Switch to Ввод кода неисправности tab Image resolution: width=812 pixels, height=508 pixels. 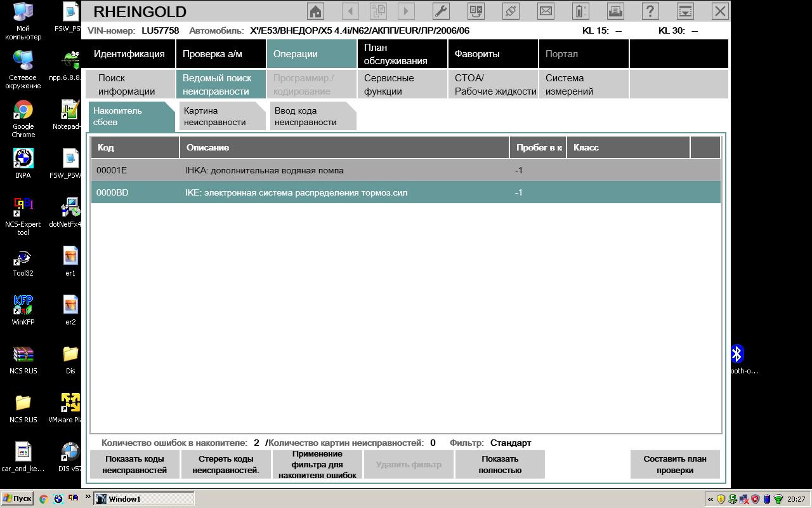(x=313, y=116)
